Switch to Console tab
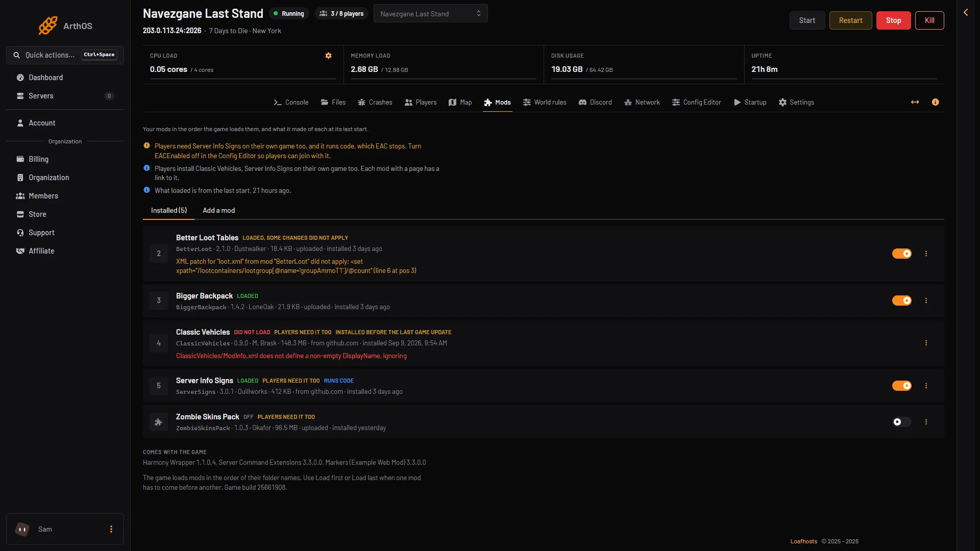The height and width of the screenshot is (551, 980). click(291, 103)
